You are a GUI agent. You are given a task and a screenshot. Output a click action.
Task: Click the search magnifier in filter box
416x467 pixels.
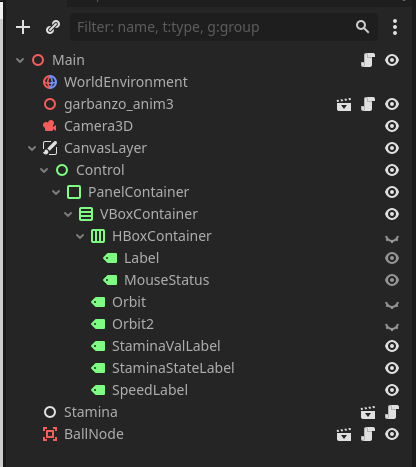[x=362, y=27]
